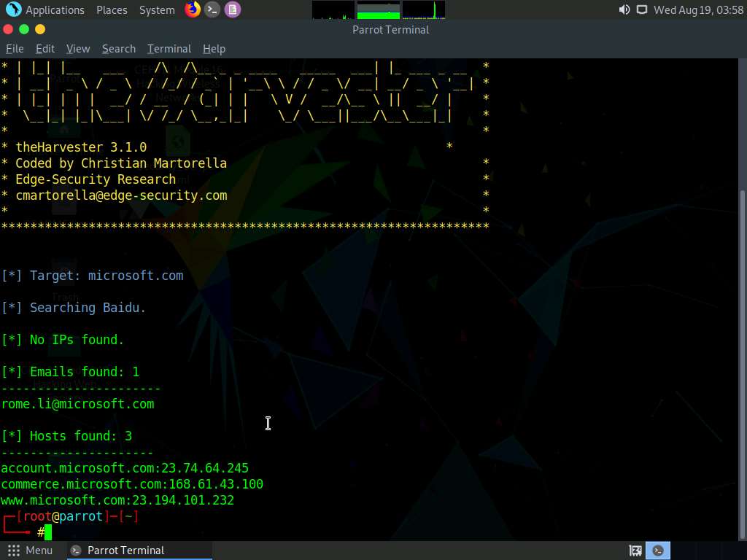Select the Parrot Terminal taskbar entry
Screen dimensions: 747x560
pos(138,551)
